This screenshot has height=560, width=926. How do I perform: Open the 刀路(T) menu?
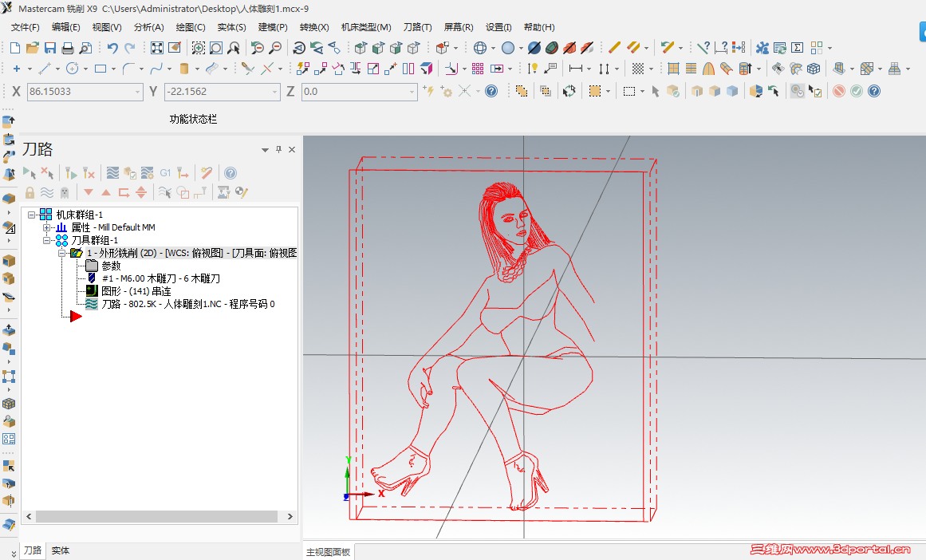point(417,27)
